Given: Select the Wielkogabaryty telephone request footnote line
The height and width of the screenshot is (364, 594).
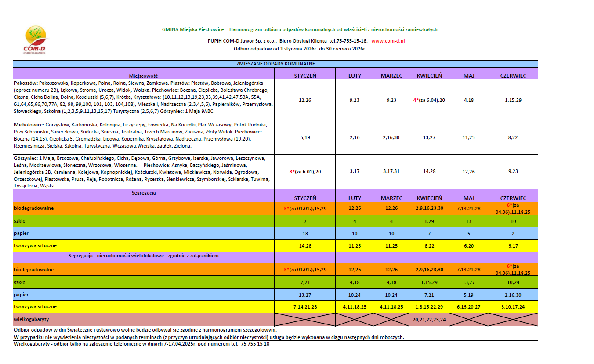Looking at the screenshot, I should (x=141, y=344).
